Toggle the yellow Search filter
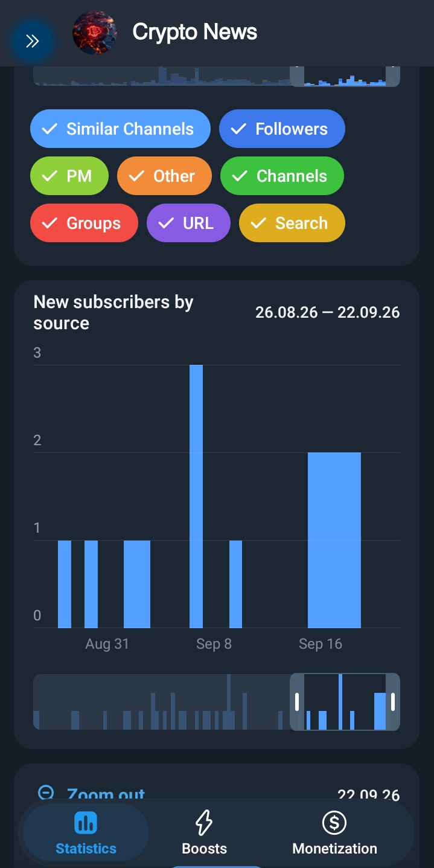 (x=292, y=223)
